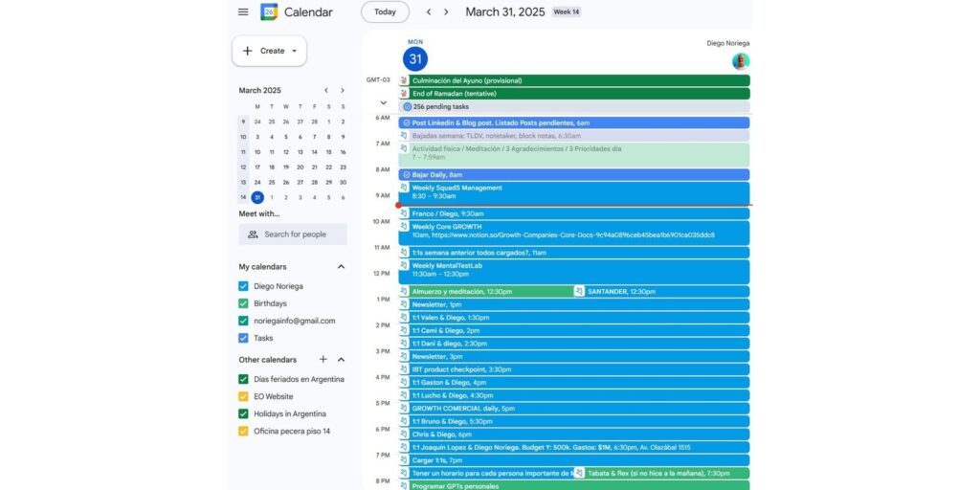Show previous month in mini calendar
This screenshot has height=490, width=980.
325,91
